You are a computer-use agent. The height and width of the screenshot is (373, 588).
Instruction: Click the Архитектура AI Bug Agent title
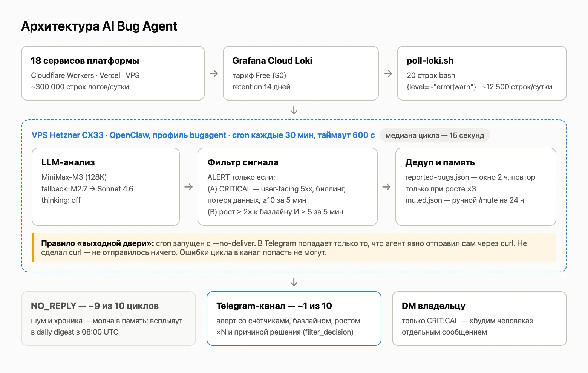pyautogui.click(x=99, y=26)
